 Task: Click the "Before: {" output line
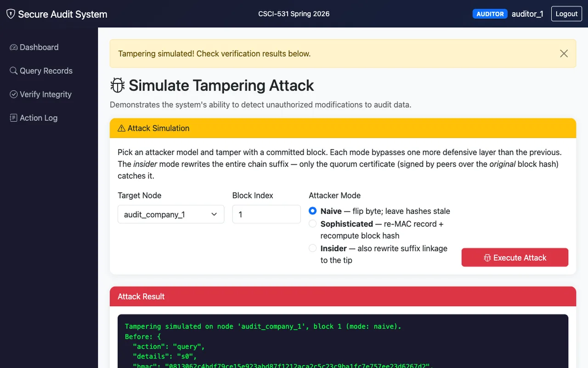point(143,337)
